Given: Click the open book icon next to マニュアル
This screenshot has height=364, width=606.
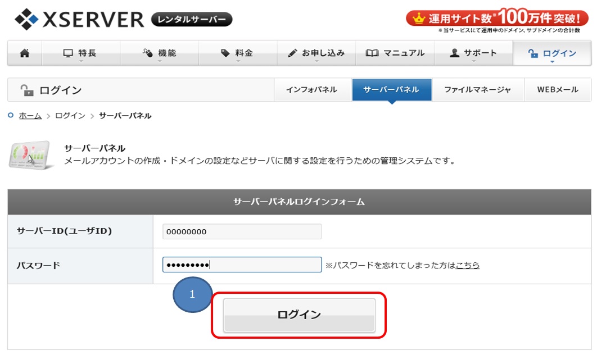Looking at the screenshot, I should click(372, 52).
